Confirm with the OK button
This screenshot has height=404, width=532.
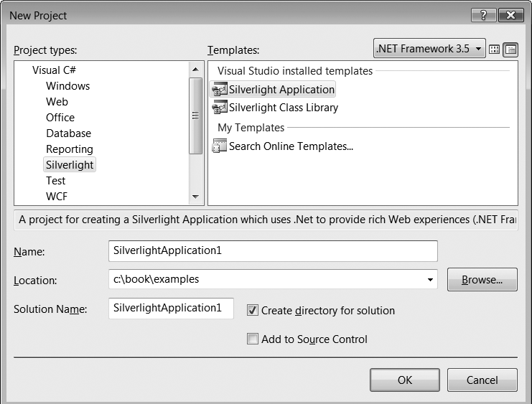[x=405, y=380]
